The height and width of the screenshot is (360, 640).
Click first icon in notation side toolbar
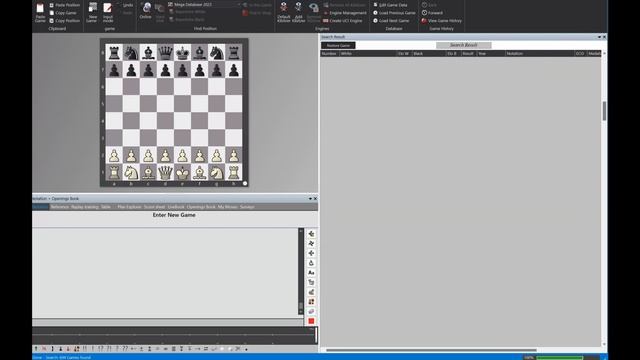[x=311, y=234]
